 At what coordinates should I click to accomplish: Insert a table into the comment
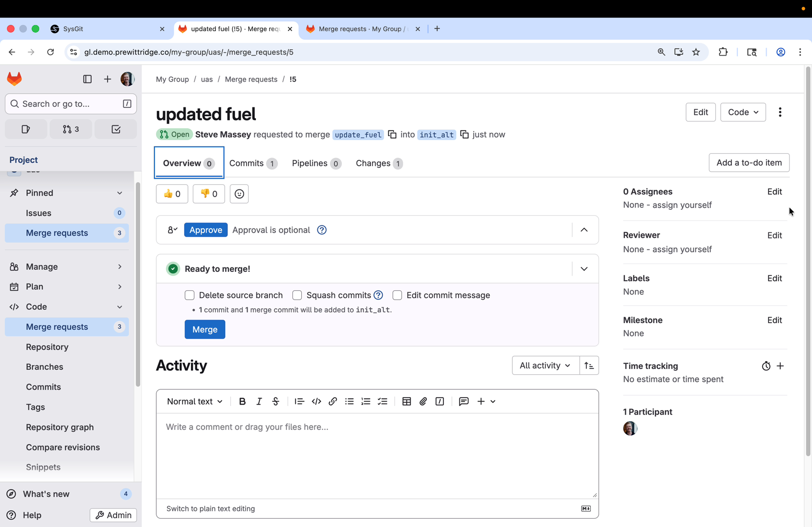[406, 401]
